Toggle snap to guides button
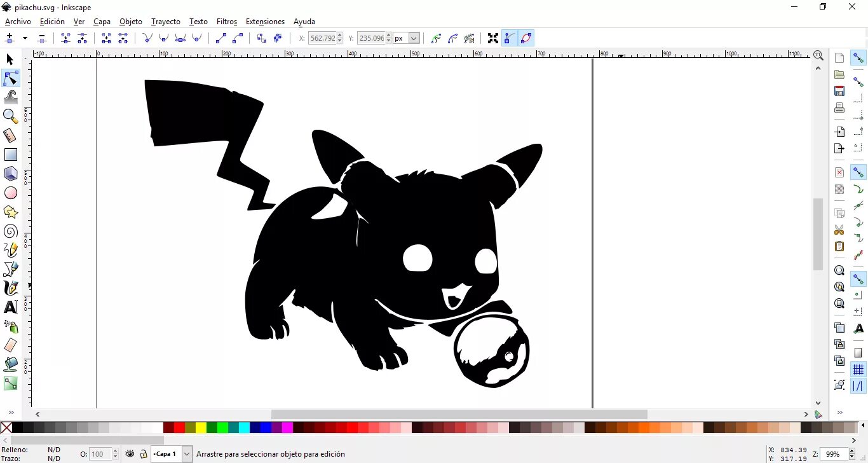The width and height of the screenshot is (868, 463). [x=858, y=386]
